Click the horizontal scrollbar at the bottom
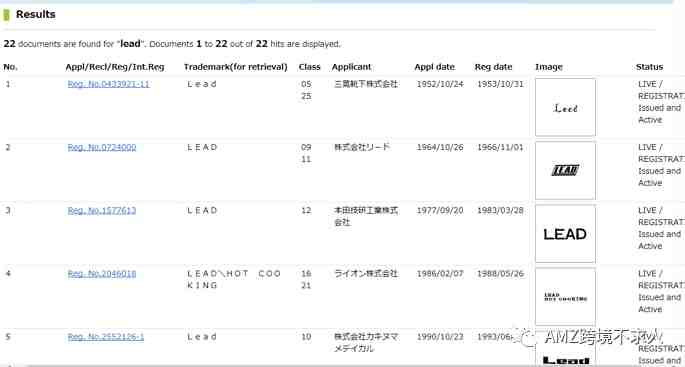The width and height of the screenshot is (685, 367). click(x=342, y=365)
